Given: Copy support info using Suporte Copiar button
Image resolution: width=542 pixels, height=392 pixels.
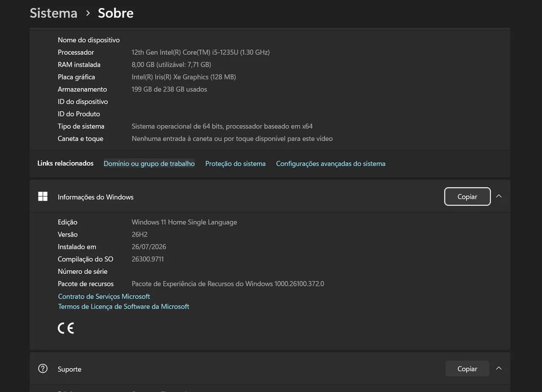Looking at the screenshot, I should pos(467,369).
